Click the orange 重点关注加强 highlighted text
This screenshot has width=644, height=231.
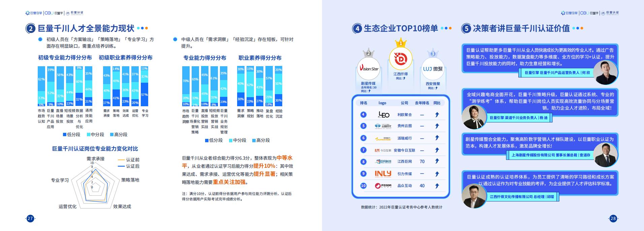tap(229, 182)
